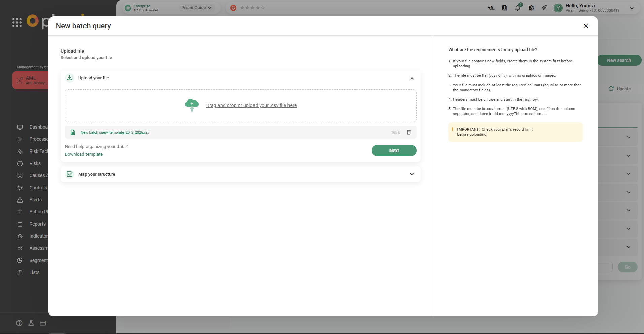This screenshot has height=334, width=644.
Task: Open the lab flask icon at bottom
Action: pyautogui.click(x=31, y=323)
